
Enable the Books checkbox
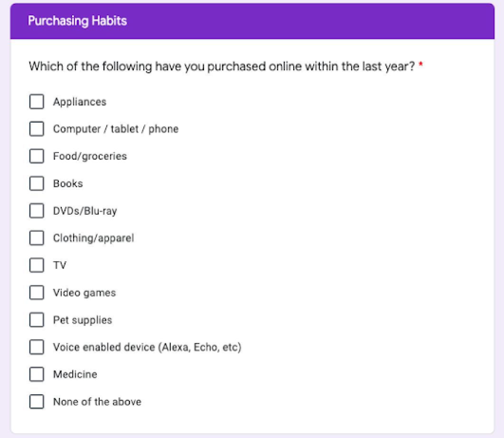37,183
